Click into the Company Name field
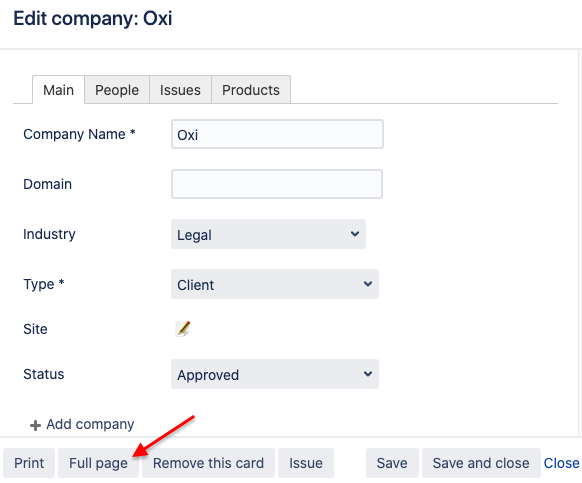 tap(277, 134)
